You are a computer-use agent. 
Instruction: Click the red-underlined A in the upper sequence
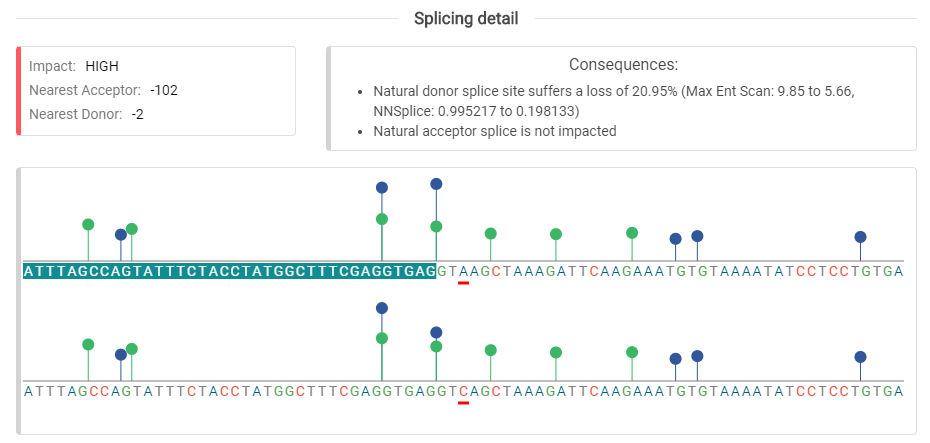463,272
